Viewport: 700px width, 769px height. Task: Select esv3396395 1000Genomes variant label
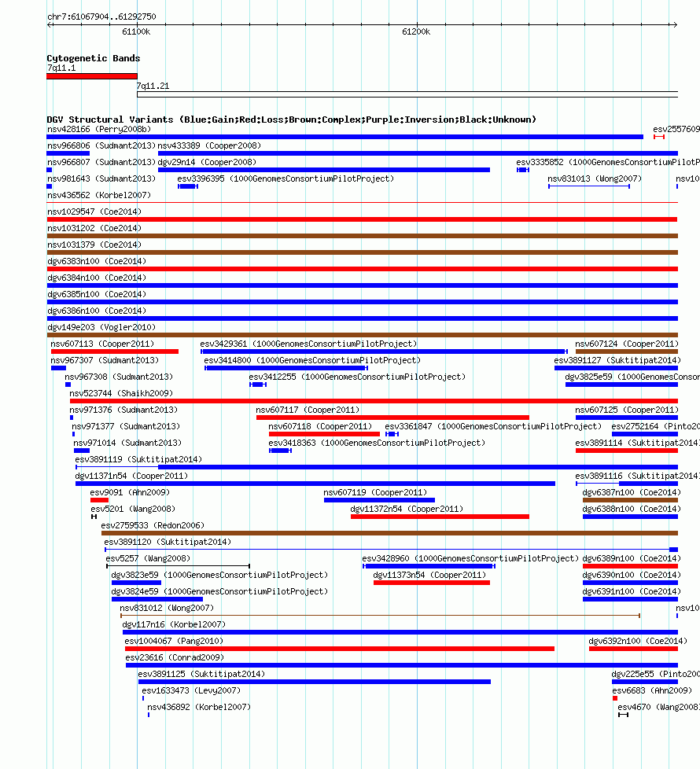pos(286,179)
